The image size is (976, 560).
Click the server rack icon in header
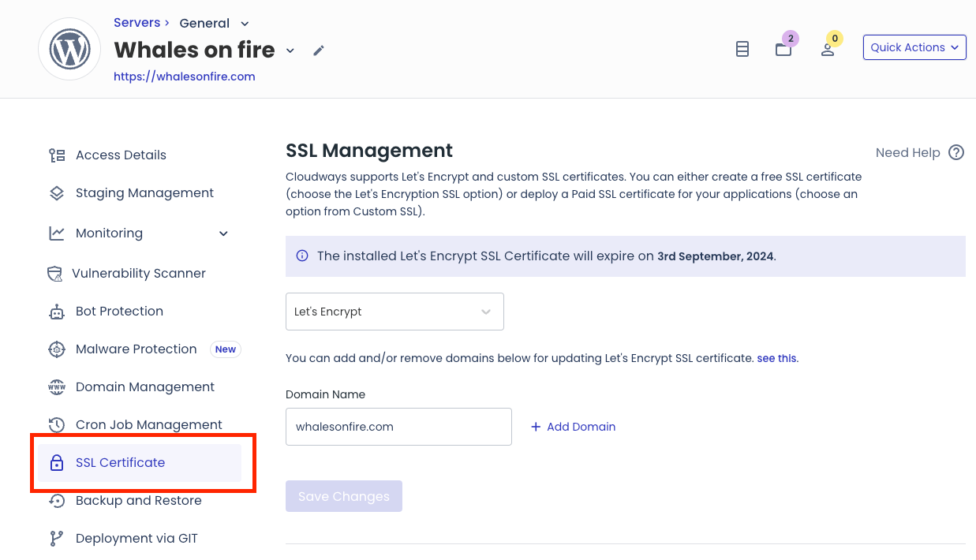[742, 48]
